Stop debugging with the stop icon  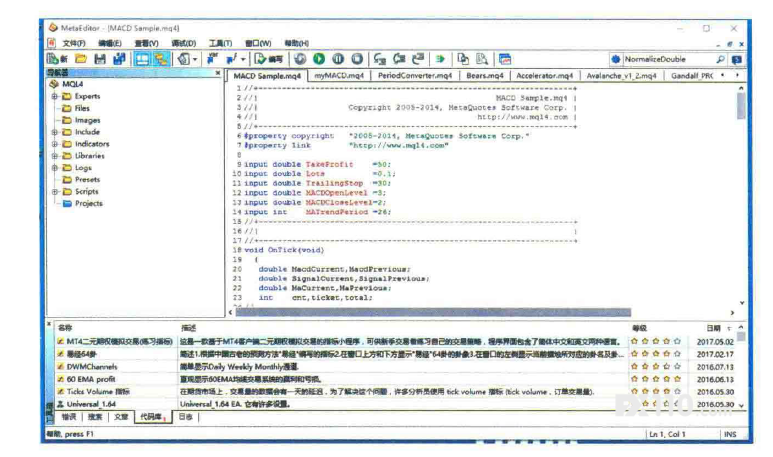[357, 59]
